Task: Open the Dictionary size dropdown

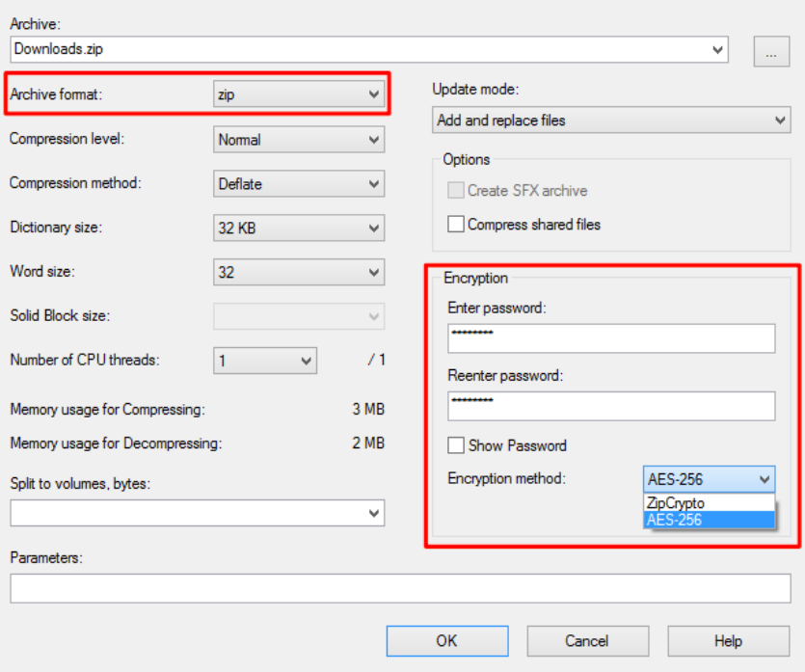Action: (x=298, y=228)
